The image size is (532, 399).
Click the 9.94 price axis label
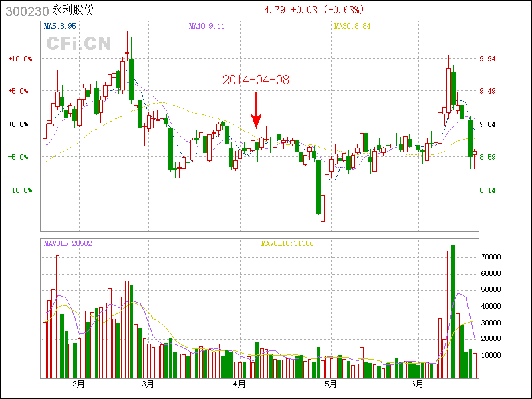click(x=487, y=59)
